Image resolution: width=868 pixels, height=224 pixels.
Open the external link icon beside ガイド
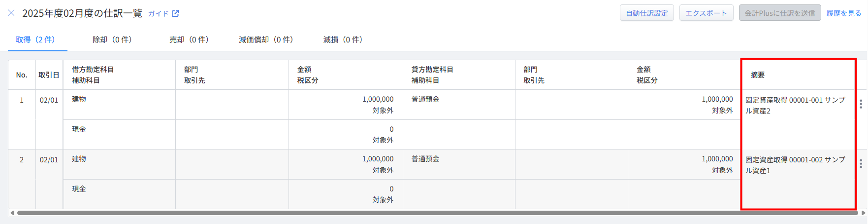(x=175, y=13)
